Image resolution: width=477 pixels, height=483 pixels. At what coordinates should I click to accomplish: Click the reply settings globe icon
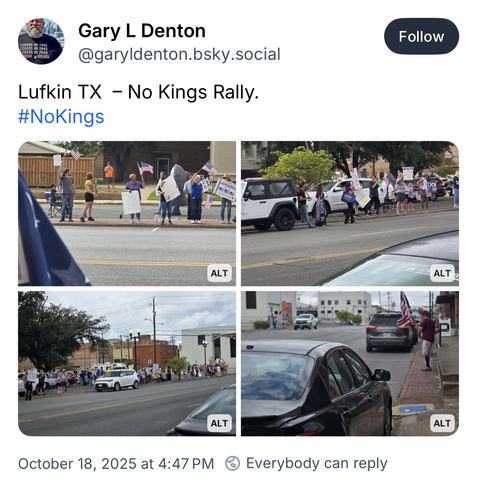tap(232, 463)
